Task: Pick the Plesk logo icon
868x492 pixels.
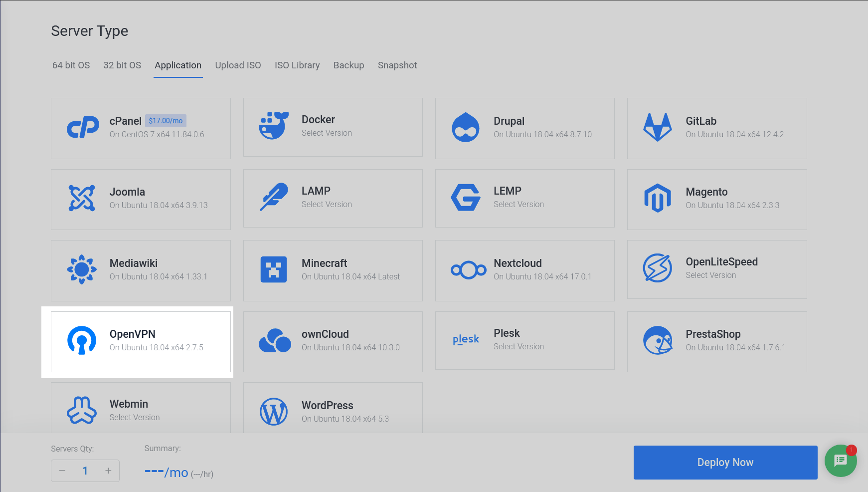Action: 466,339
